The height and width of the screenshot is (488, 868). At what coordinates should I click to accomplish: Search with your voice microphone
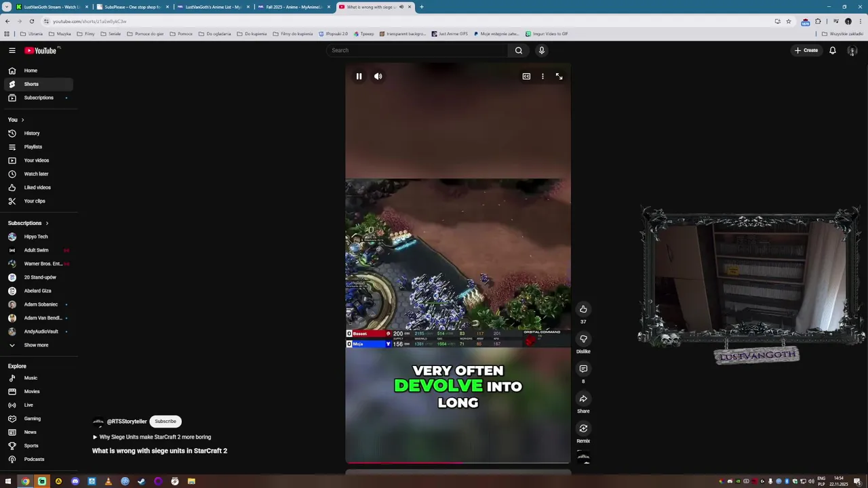click(x=542, y=50)
